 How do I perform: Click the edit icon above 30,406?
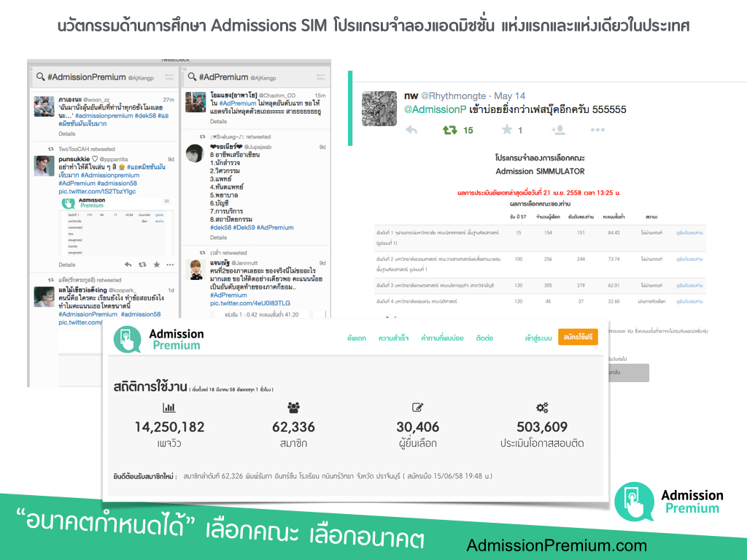point(417,408)
